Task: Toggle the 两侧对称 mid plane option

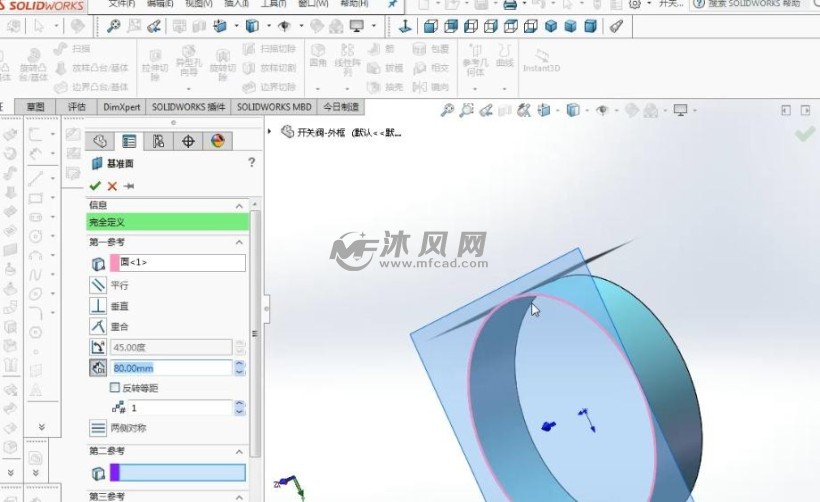Action: pos(98,428)
